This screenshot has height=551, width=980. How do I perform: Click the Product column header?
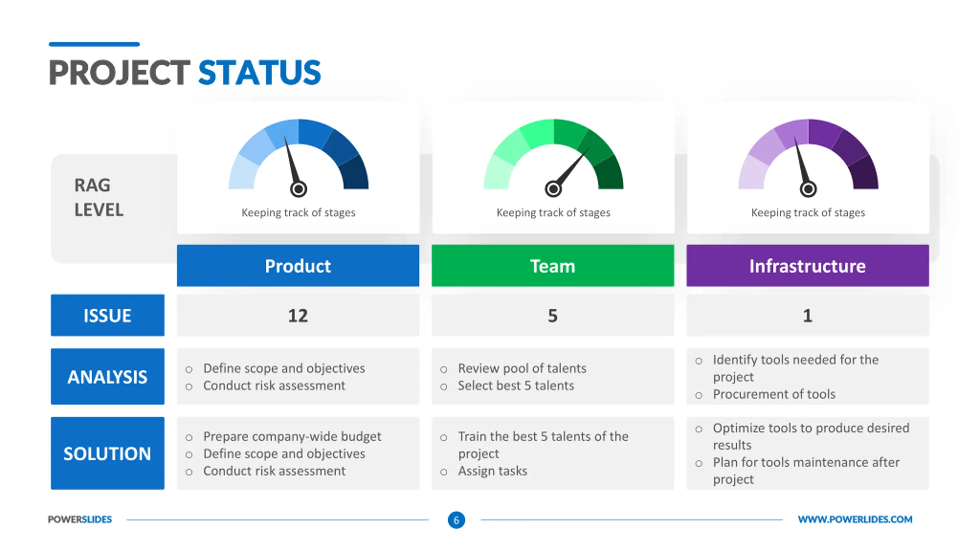tap(298, 266)
